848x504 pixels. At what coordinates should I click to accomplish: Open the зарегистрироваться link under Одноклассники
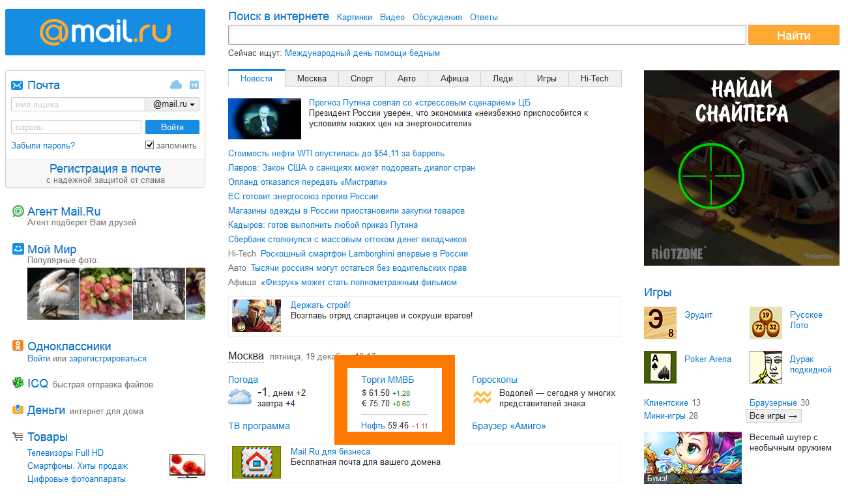108,358
